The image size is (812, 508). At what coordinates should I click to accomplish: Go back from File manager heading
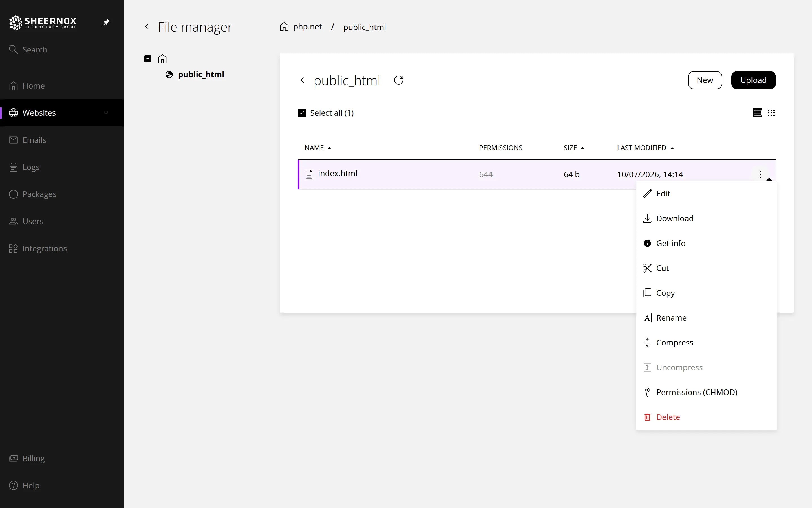[x=147, y=27]
